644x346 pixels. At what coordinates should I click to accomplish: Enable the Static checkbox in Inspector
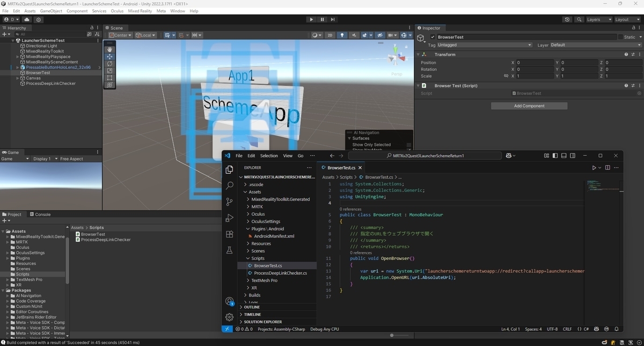(620, 37)
